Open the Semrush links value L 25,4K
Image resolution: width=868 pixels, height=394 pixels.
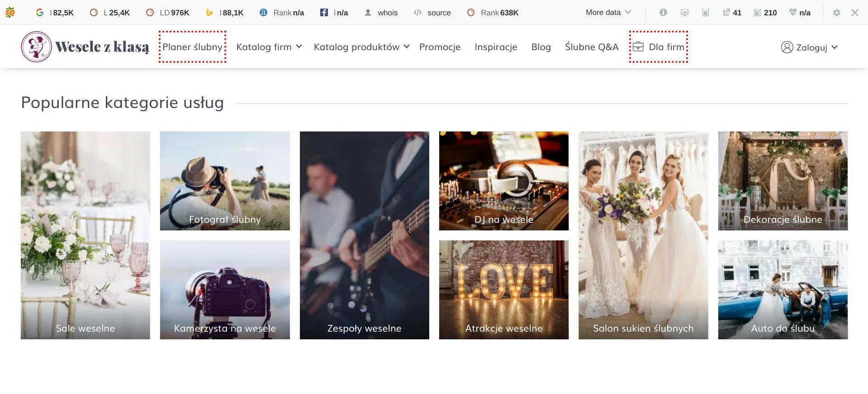[110, 13]
